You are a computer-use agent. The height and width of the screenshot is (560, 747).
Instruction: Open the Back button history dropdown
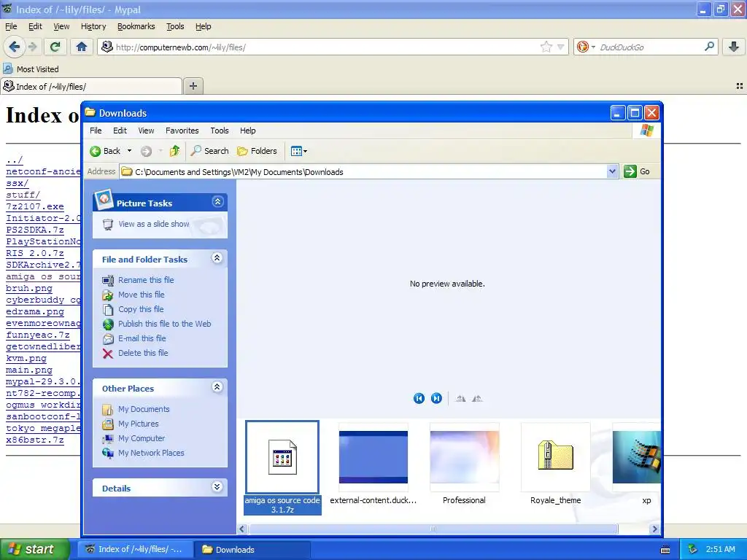tap(129, 151)
